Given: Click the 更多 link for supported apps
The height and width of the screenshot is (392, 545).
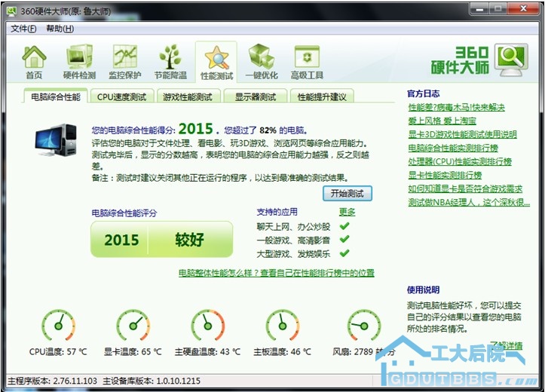Looking at the screenshot, I should point(347,212).
